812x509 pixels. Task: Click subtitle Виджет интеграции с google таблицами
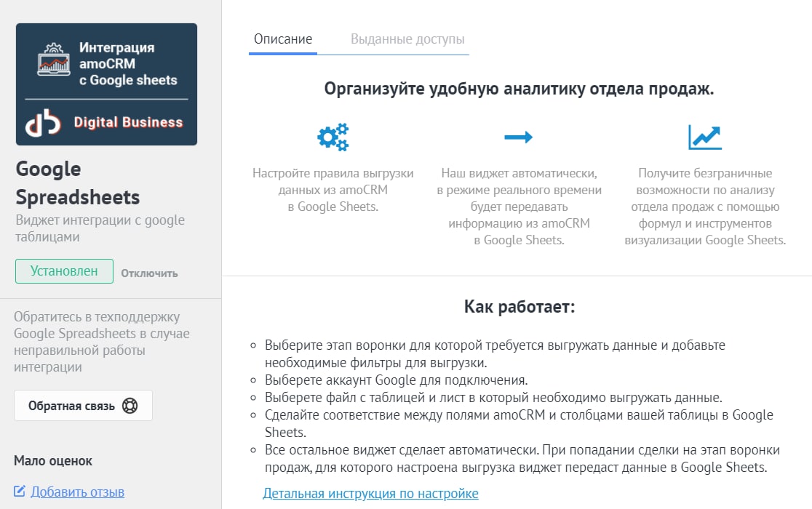tap(100, 228)
